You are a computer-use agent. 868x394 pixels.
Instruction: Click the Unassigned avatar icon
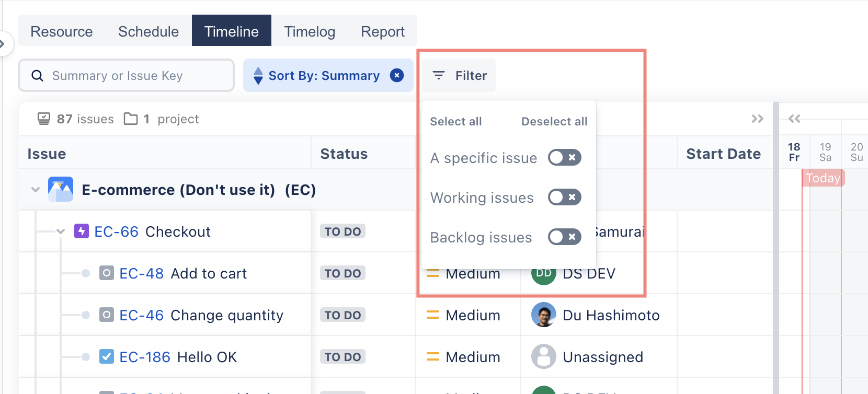[x=543, y=356]
